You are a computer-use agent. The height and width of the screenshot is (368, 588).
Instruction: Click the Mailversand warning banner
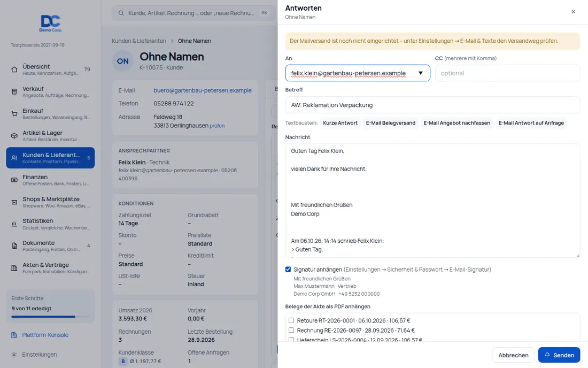(x=432, y=41)
